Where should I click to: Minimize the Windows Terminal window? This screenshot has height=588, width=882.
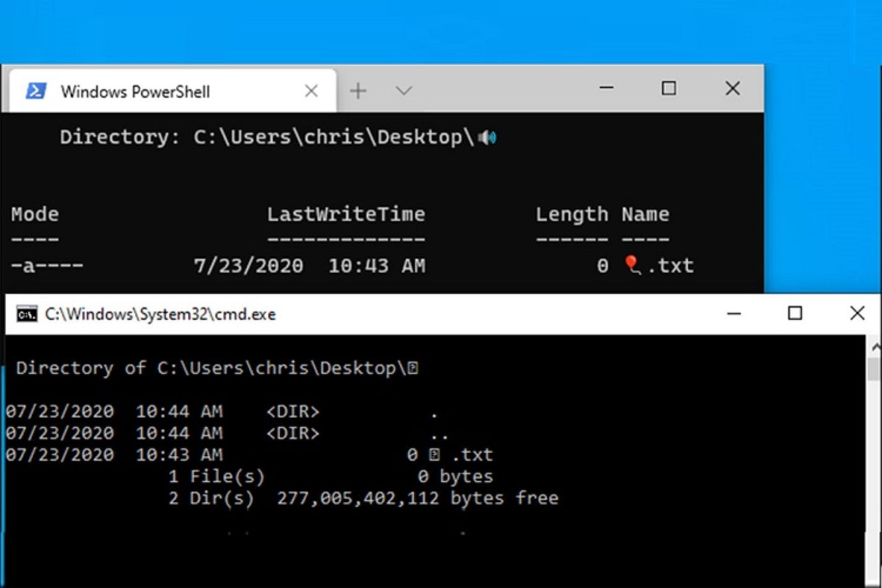(606, 88)
